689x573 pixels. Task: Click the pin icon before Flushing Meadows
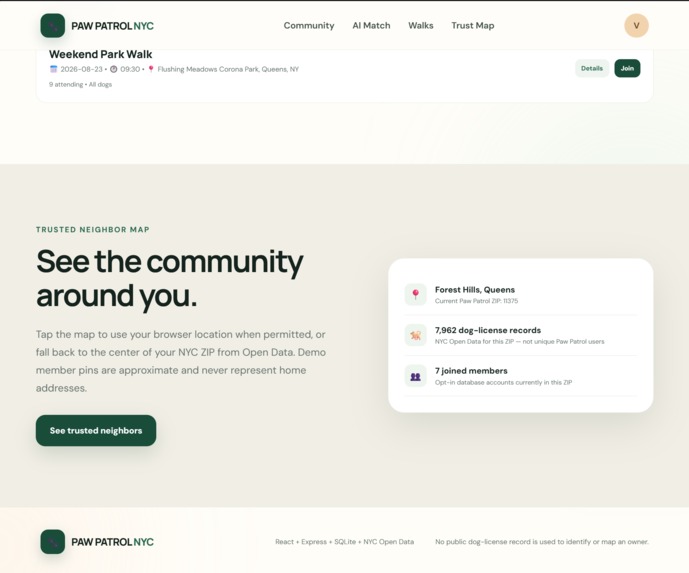pos(151,69)
